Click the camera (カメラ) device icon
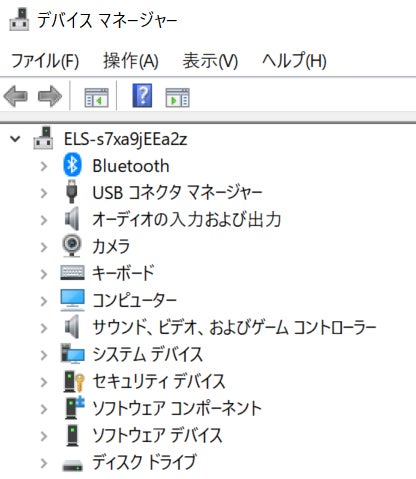The width and height of the screenshot is (416, 479). (72, 246)
